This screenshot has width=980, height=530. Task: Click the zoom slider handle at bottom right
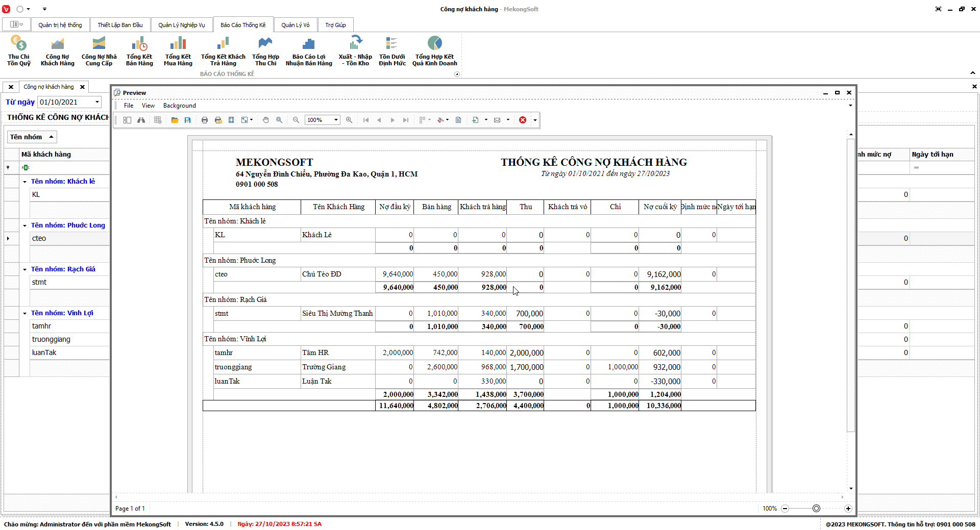point(816,509)
